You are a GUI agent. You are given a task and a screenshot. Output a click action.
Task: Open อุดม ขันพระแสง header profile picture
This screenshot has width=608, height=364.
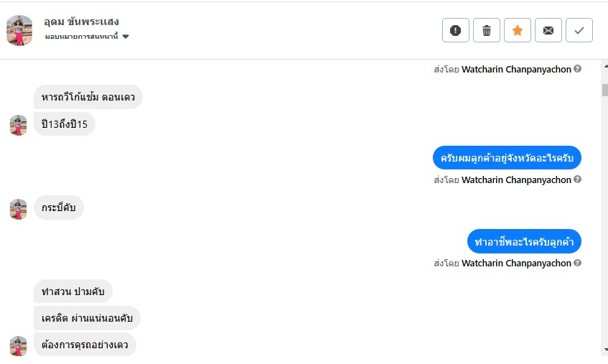(19, 30)
